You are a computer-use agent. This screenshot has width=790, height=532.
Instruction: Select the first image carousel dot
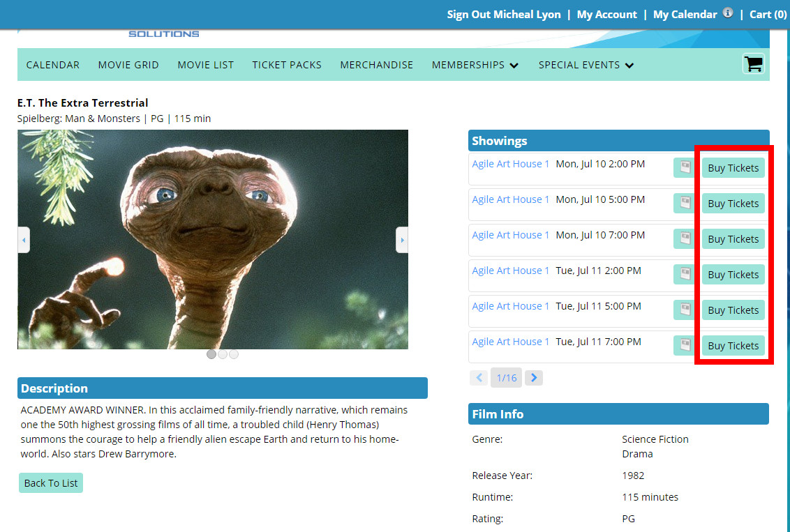coord(211,354)
